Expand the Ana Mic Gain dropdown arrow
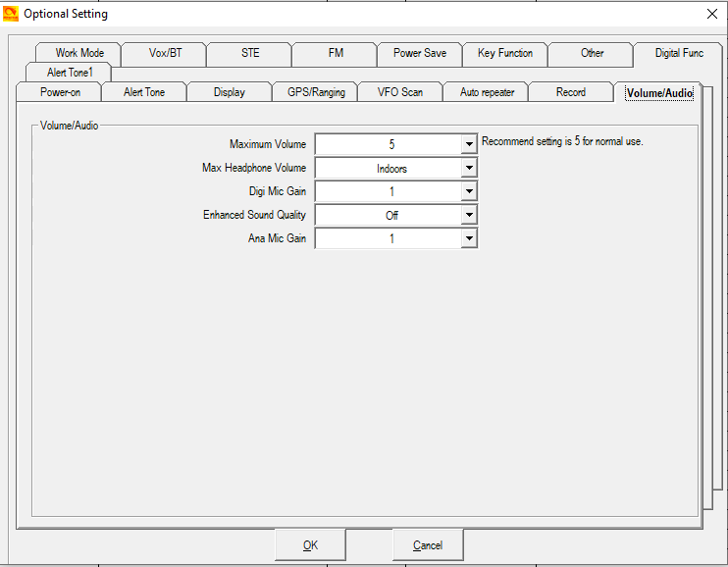 tap(469, 238)
